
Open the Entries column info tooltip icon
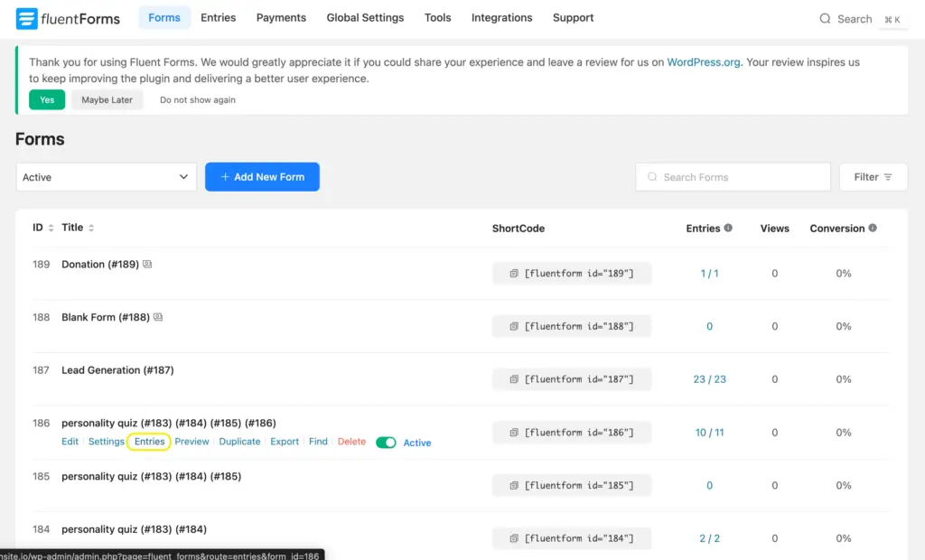[x=726, y=229]
